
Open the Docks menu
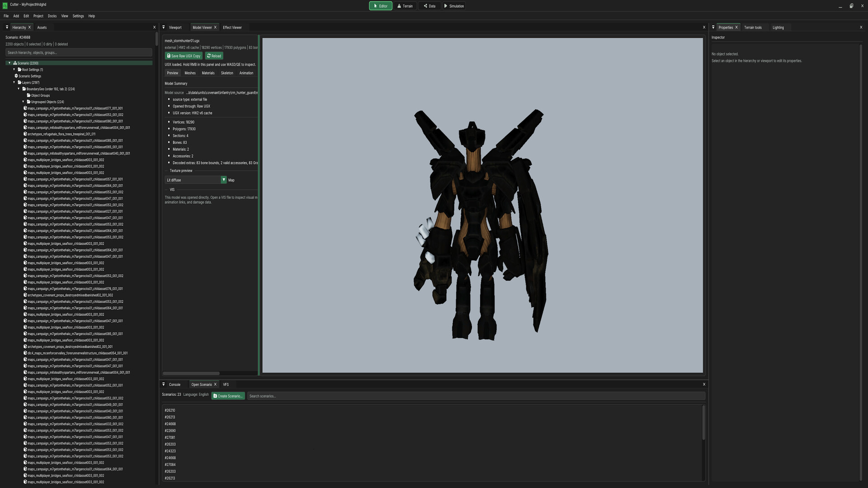coord(52,16)
